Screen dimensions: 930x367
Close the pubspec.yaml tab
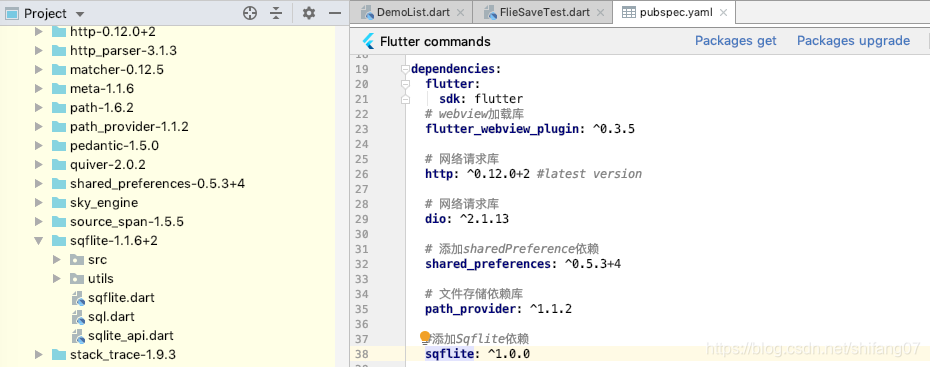723,12
